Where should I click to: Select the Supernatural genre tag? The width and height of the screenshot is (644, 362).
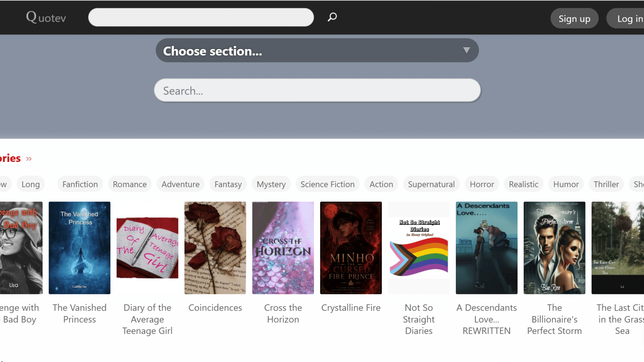click(431, 184)
